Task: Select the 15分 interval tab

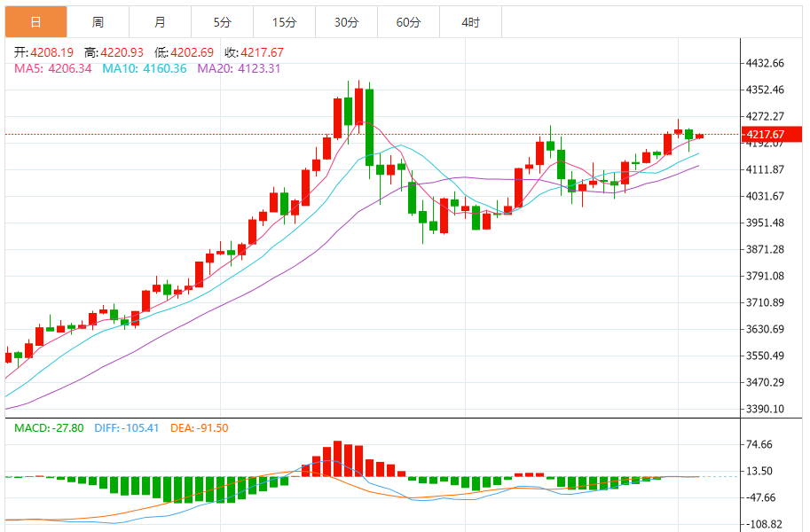Action: coord(285,16)
